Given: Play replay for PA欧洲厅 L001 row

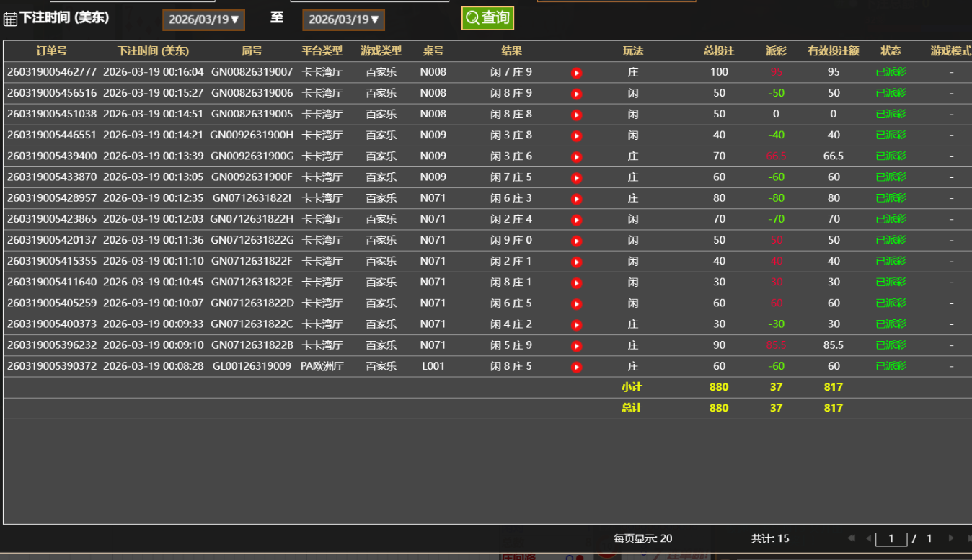Looking at the screenshot, I should coord(576,367).
